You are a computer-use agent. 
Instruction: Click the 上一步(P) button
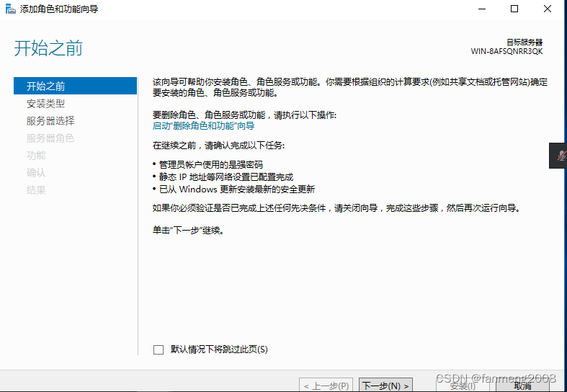[x=326, y=385]
